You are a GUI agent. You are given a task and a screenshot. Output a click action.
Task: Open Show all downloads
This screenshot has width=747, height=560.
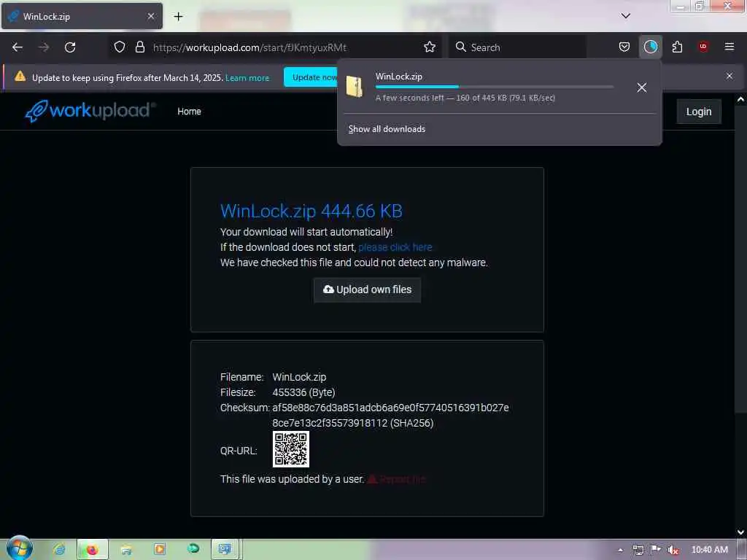tap(387, 129)
